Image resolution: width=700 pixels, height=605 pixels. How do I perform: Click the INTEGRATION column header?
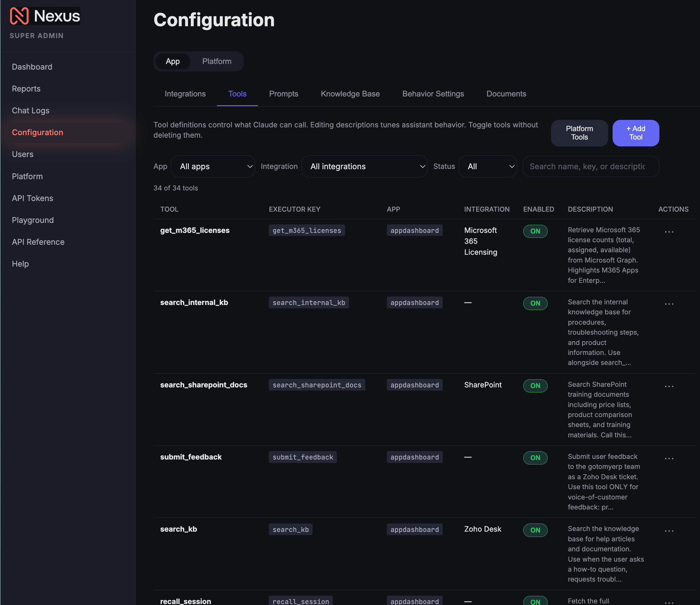tap(487, 209)
